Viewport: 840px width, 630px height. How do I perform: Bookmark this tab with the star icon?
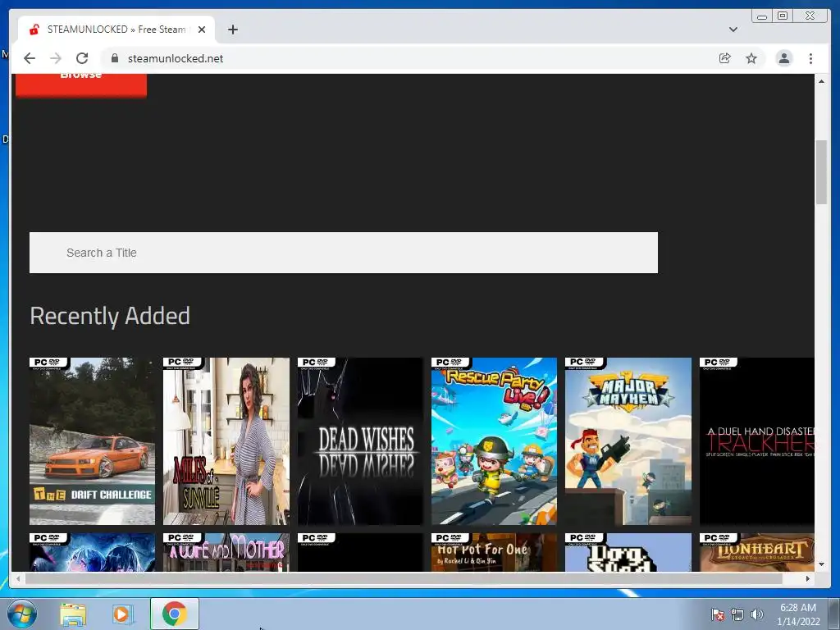pyautogui.click(x=751, y=58)
